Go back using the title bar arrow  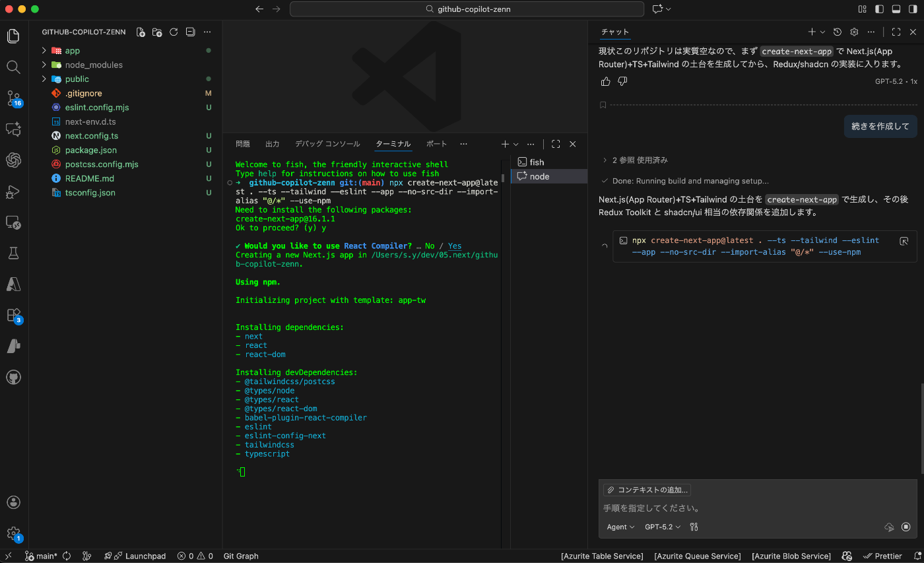(x=259, y=9)
